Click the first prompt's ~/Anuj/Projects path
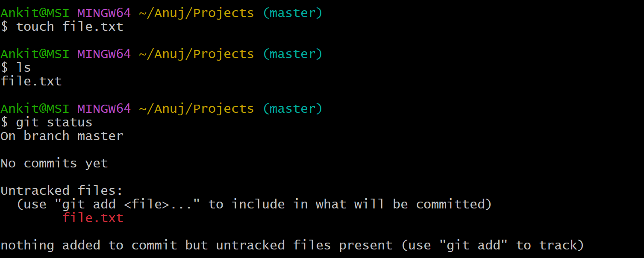Image resolution: width=644 pixels, height=258 pixels. point(197,13)
